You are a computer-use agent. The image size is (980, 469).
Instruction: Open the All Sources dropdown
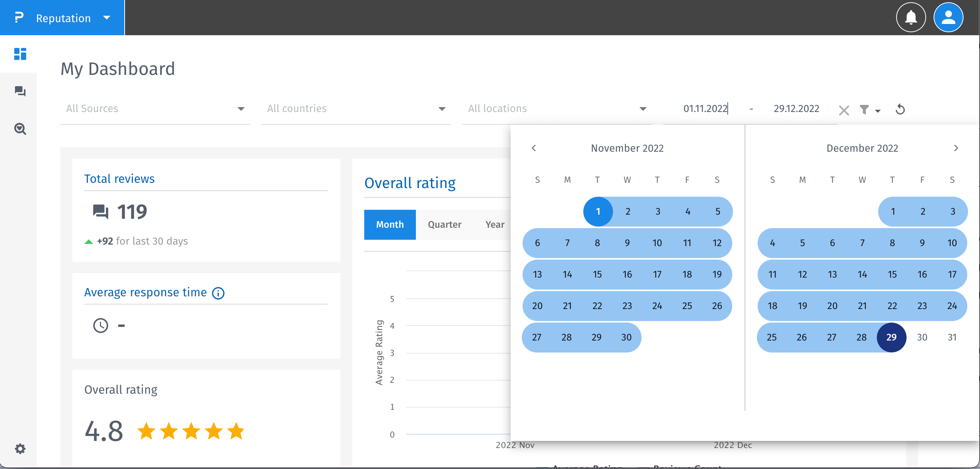tap(155, 109)
